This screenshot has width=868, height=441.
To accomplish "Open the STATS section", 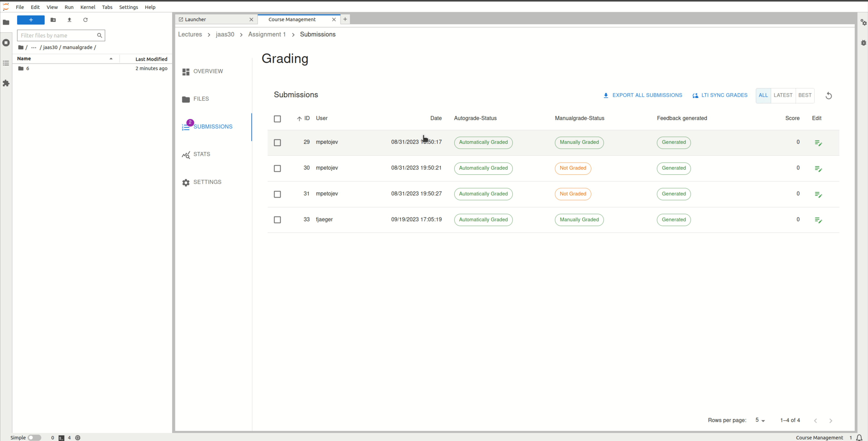I will click(x=196, y=154).
